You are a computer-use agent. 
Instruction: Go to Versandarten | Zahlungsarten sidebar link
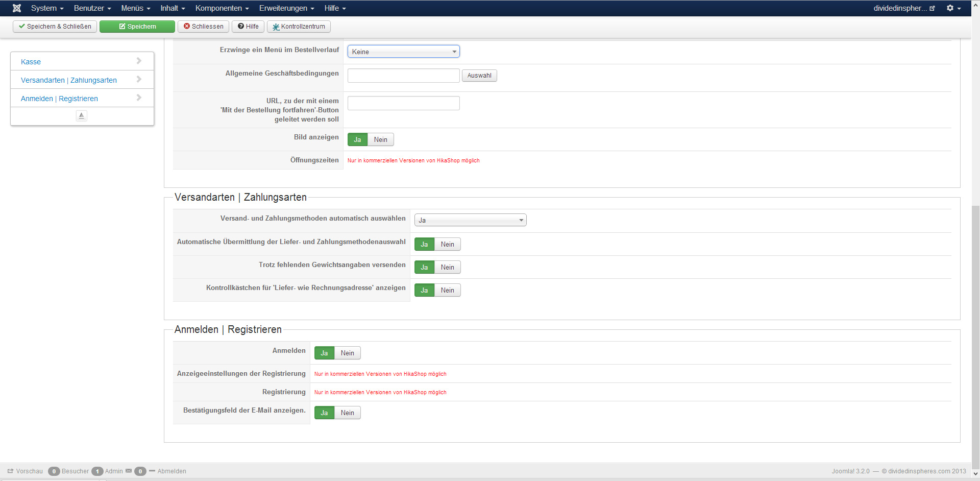69,80
